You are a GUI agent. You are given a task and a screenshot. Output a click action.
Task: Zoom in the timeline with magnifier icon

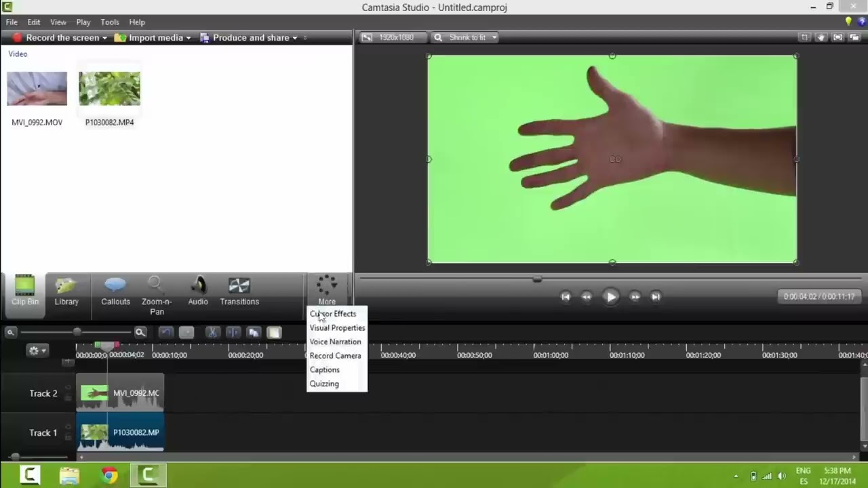click(140, 332)
